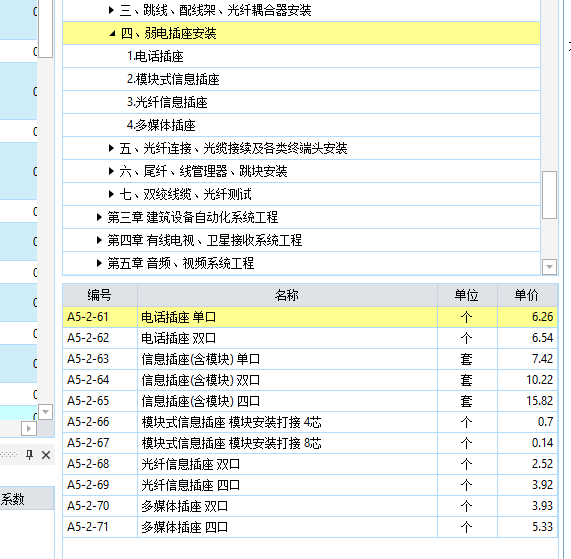The height and width of the screenshot is (559, 571).
Task: Collapse 四、弱电插座安装 node
Action: tap(112, 34)
